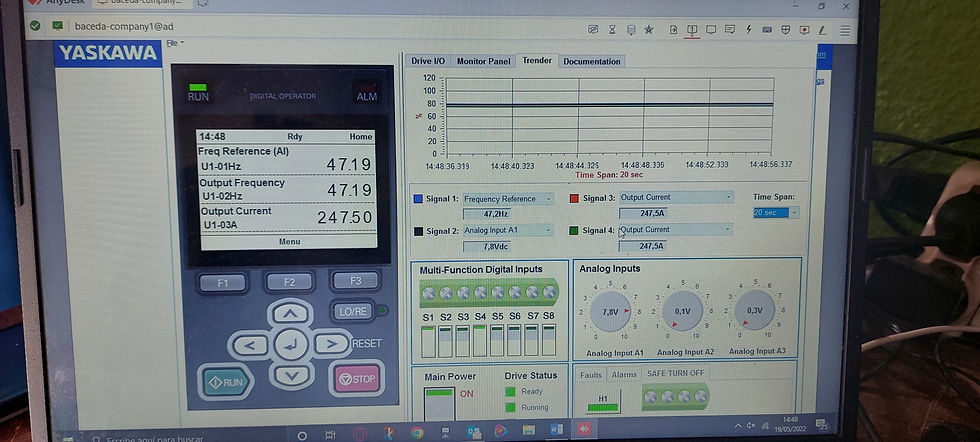980x442 pixels.
Task: Click the Signal 2 value 7,8Vdc field
Action: 487,246
